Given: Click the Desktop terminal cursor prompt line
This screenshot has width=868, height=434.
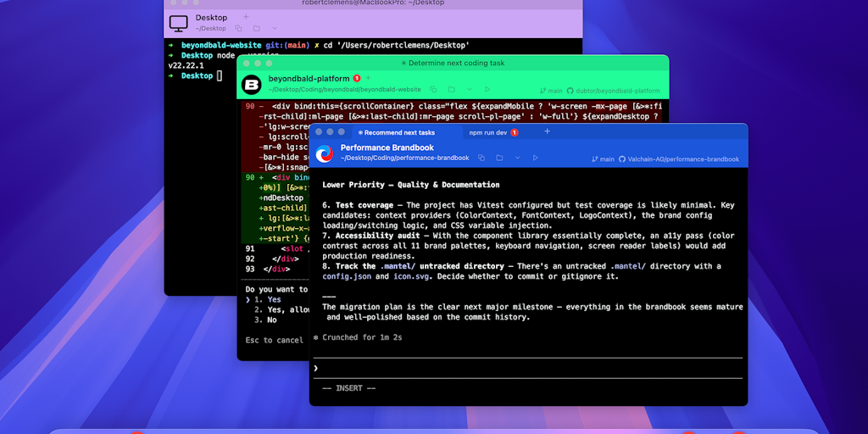Looking at the screenshot, I should click(196, 75).
